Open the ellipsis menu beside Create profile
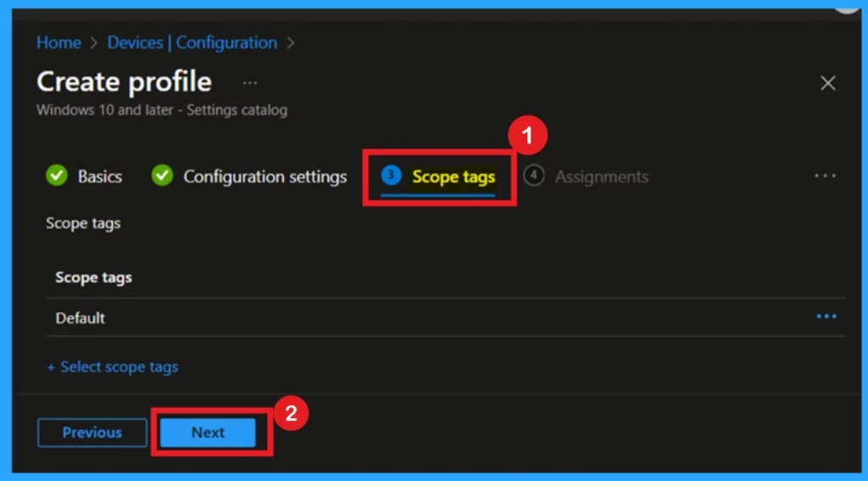868x481 pixels. pos(250,83)
